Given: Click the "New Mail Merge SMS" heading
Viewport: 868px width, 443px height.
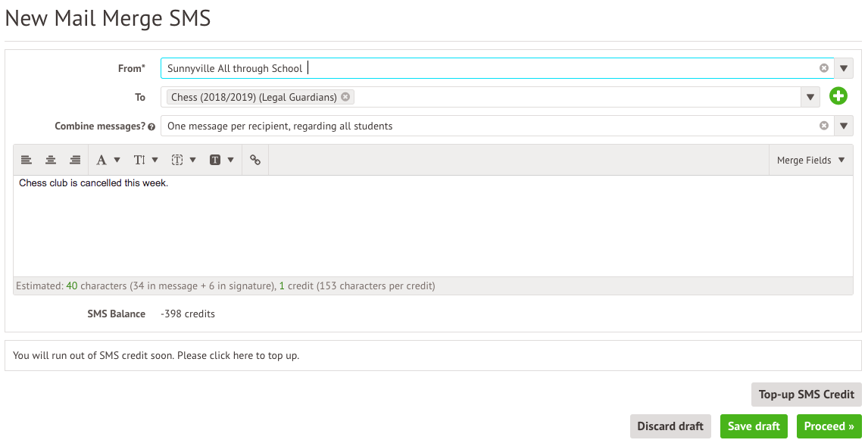Looking at the screenshot, I should (x=108, y=18).
